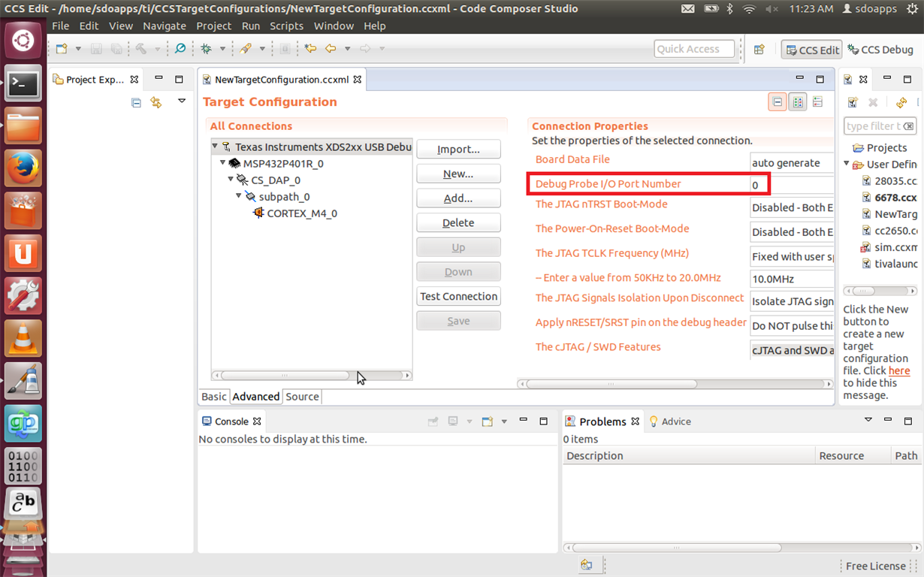Navigate back with the yellow left arrow

(x=331, y=49)
